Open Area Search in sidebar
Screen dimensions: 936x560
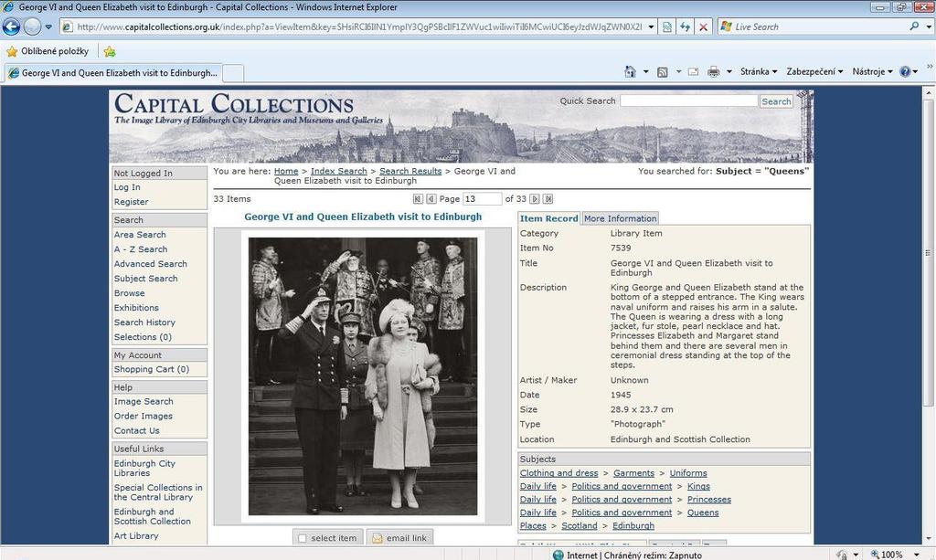pyautogui.click(x=140, y=235)
